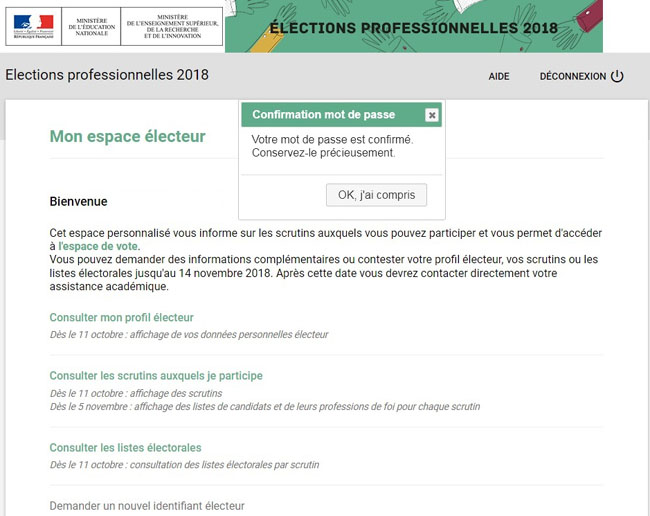
Task: Click the Mon espace électeur heading
Action: (127, 136)
